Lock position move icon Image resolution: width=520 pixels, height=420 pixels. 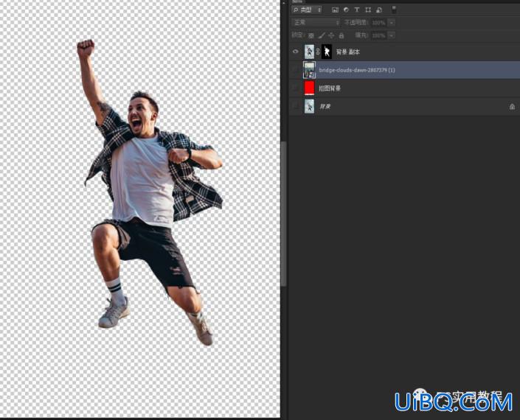pyautogui.click(x=331, y=35)
